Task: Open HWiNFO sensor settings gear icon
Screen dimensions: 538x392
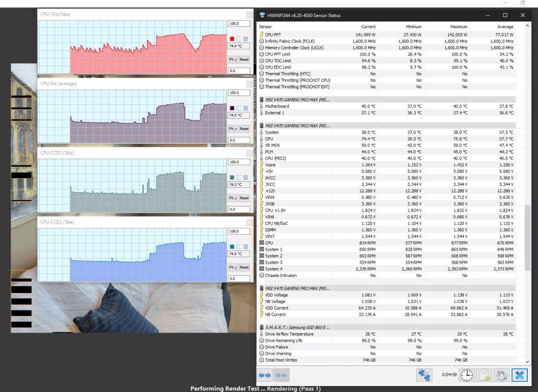Action: 502,375
